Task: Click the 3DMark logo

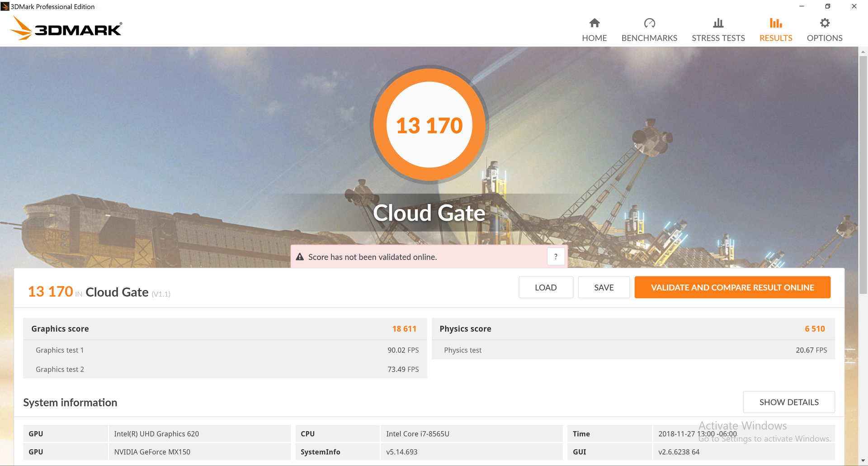Action: pos(66,28)
